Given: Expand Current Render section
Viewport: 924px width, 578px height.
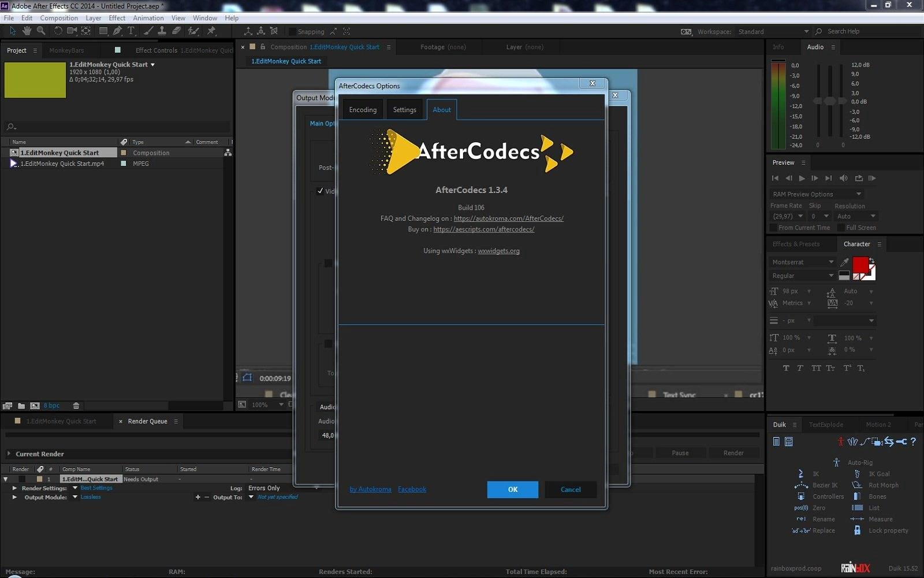Looking at the screenshot, I should click(9, 454).
